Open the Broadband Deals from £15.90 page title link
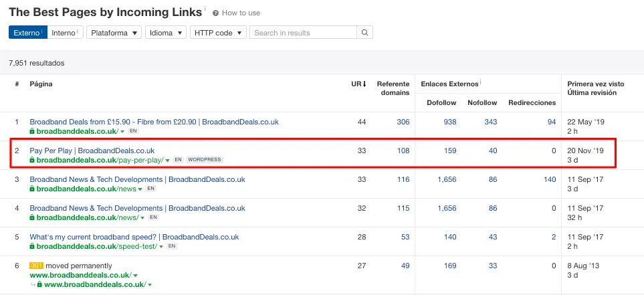Image resolution: width=644 pixels, height=295 pixels. [154, 122]
